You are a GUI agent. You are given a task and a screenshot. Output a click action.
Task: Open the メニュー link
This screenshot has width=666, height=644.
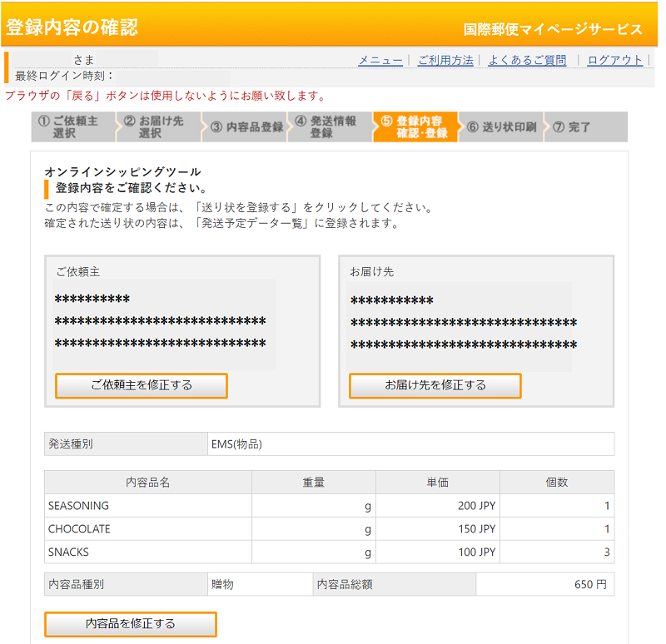coord(380,60)
